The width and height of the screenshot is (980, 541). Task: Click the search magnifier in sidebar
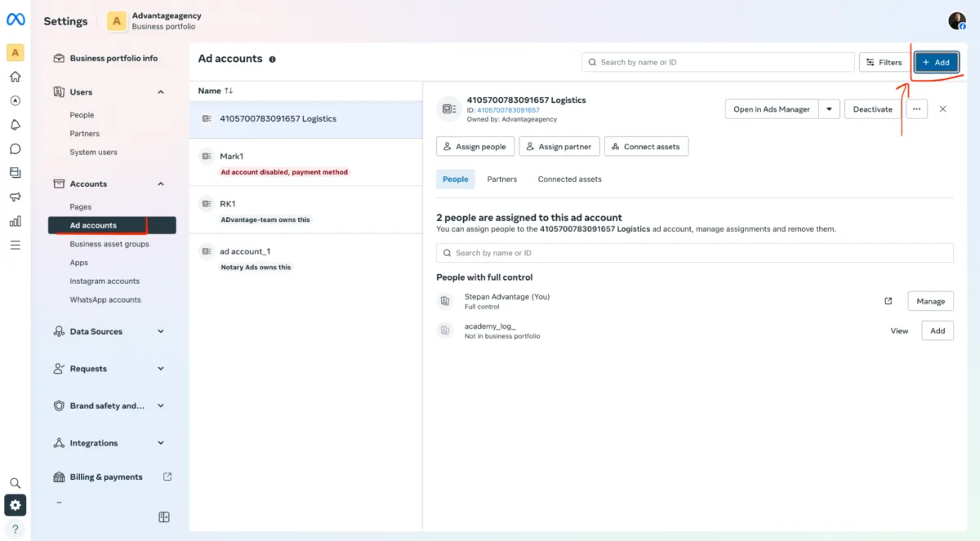point(15,483)
